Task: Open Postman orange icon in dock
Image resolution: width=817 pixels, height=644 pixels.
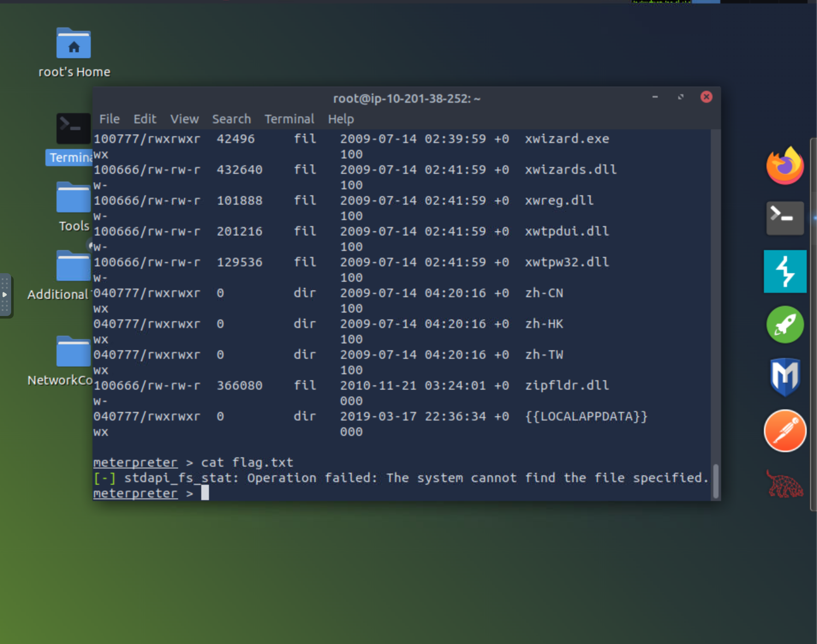Action: click(785, 431)
